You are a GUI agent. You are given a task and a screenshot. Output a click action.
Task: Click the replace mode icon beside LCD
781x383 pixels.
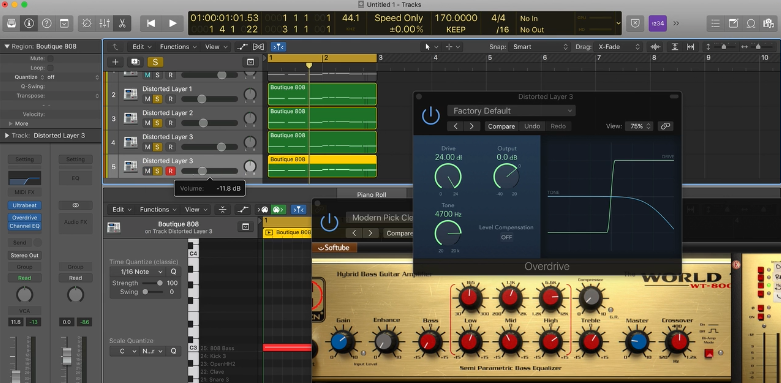point(635,23)
